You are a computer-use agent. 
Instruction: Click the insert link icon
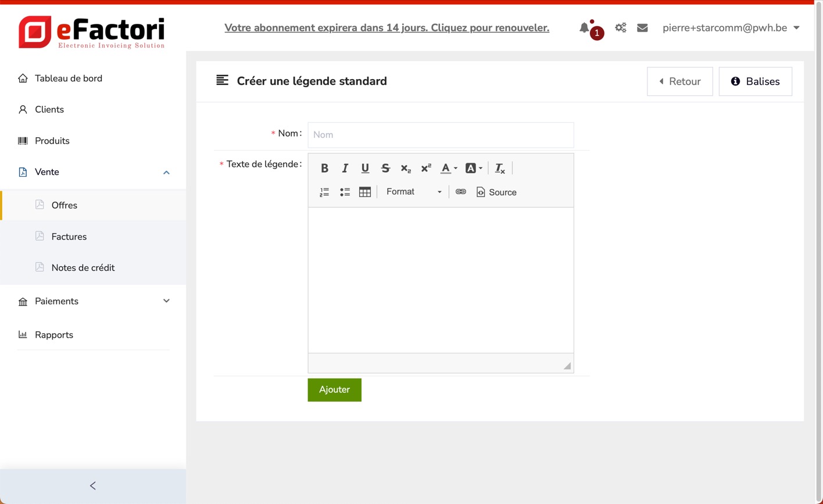coord(461,192)
